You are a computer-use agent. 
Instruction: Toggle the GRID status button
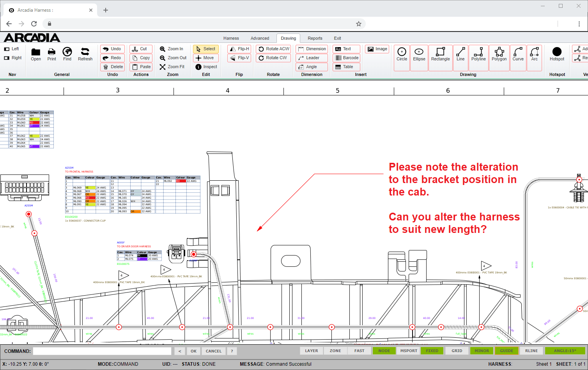(x=457, y=351)
